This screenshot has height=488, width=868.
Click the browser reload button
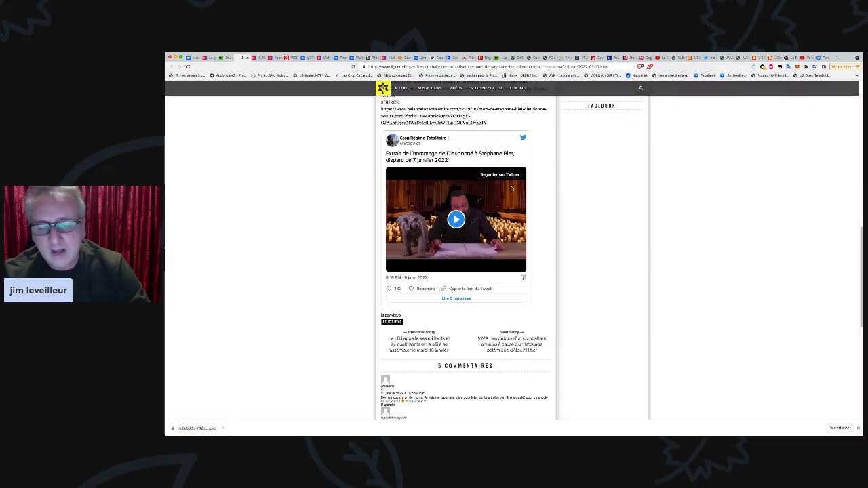pos(188,66)
